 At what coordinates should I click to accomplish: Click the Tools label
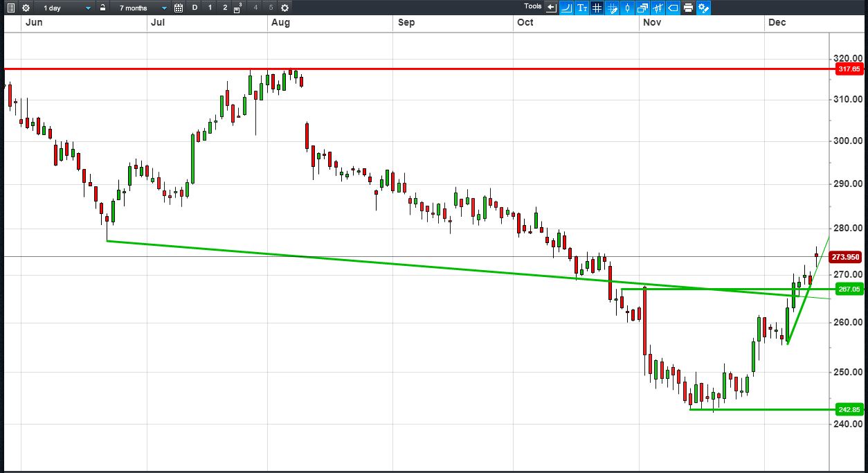533,6
